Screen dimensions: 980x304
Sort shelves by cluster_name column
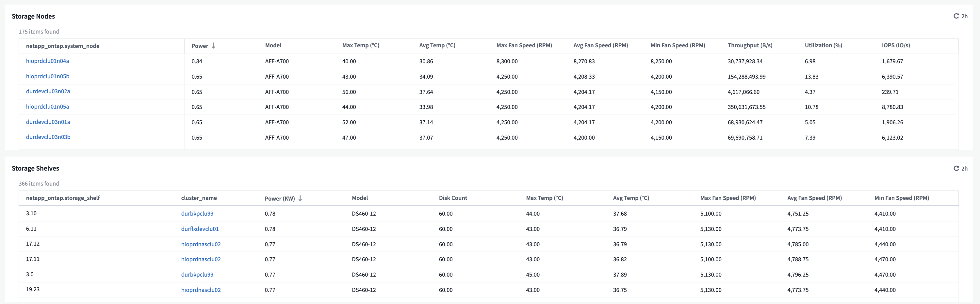199,198
